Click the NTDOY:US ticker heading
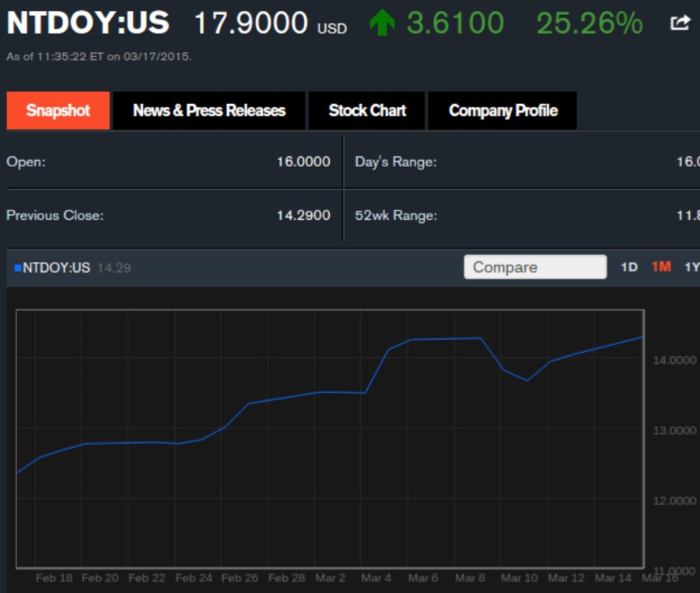This screenshot has width=700, height=593. pyautogui.click(x=86, y=23)
